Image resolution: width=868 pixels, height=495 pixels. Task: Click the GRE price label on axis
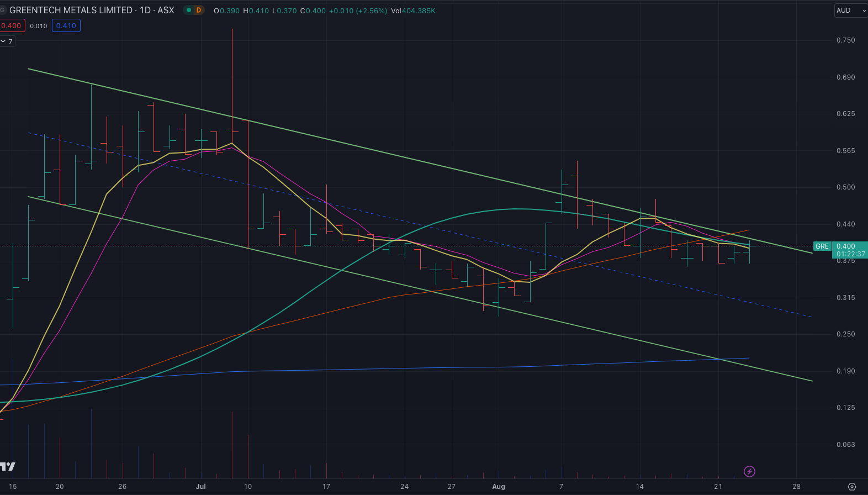pyautogui.click(x=822, y=246)
